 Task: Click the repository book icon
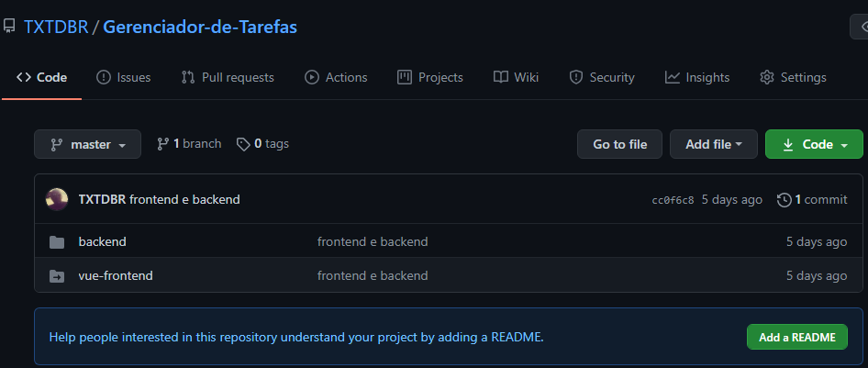coord(8,26)
